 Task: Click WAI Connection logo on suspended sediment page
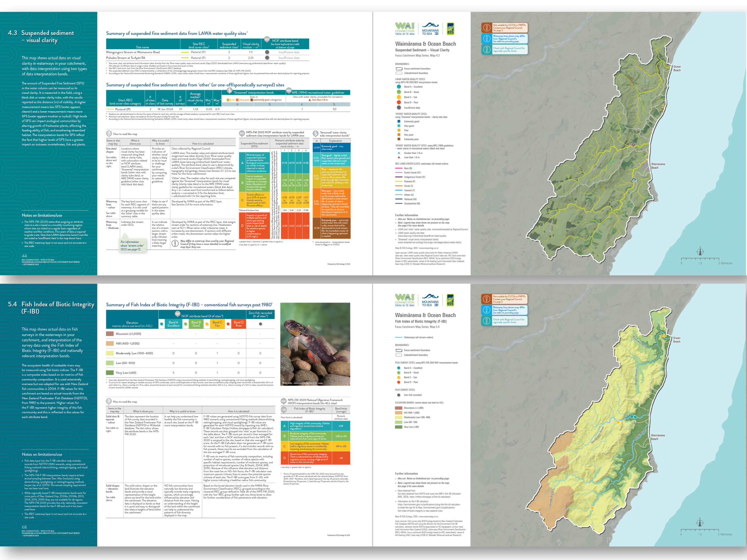tap(404, 29)
